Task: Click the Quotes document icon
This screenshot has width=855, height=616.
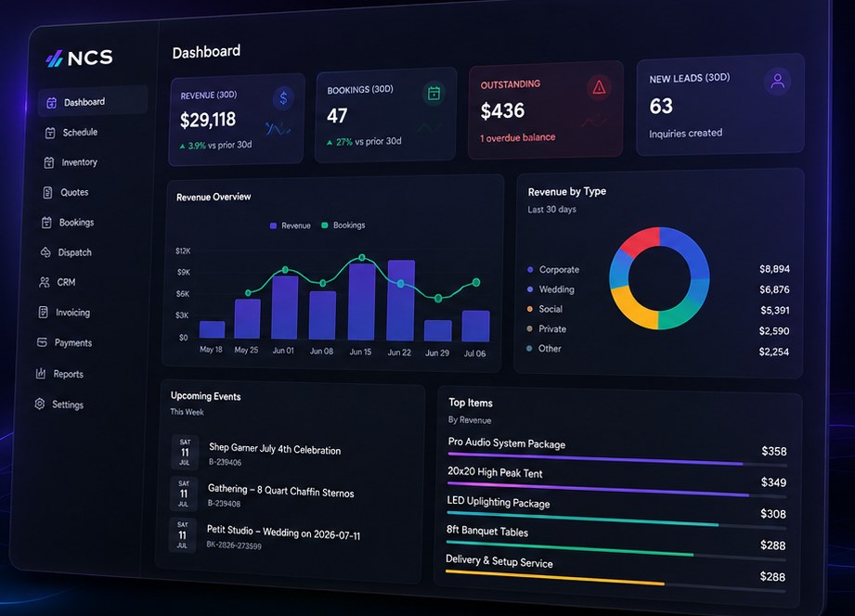Action: pyautogui.click(x=47, y=192)
